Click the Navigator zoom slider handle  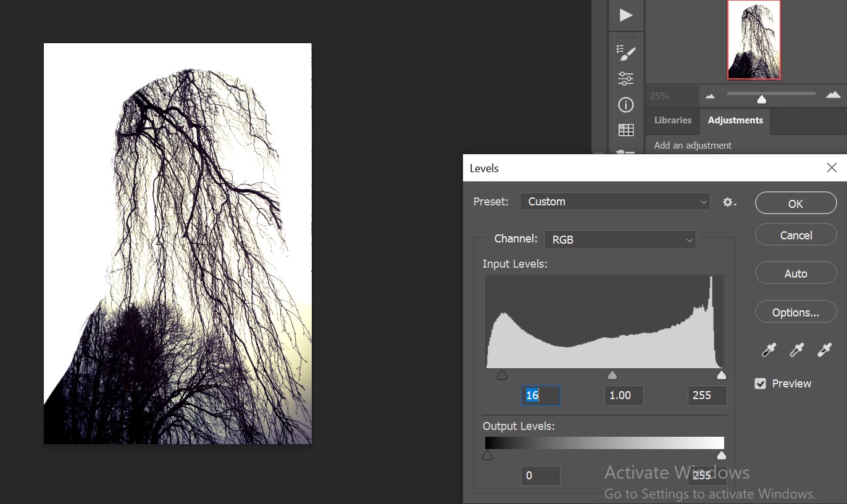[x=762, y=99]
